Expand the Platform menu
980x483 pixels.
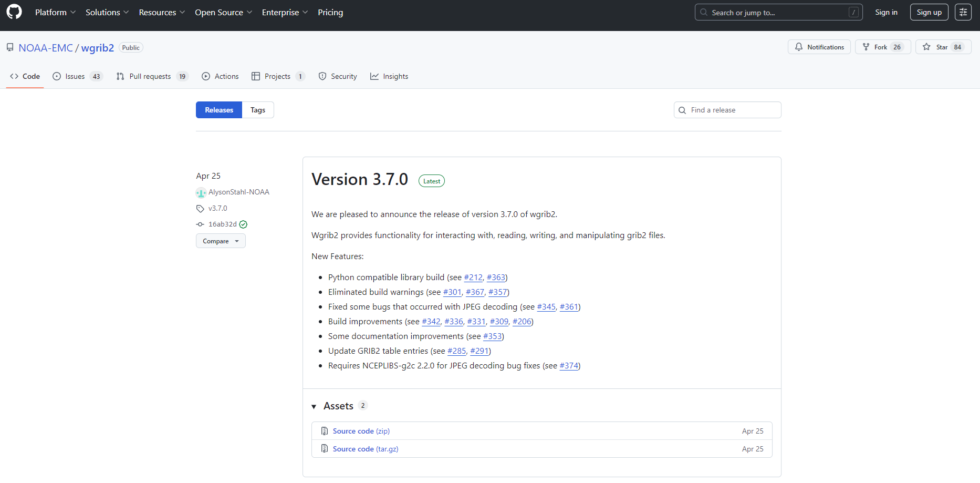click(55, 12)
